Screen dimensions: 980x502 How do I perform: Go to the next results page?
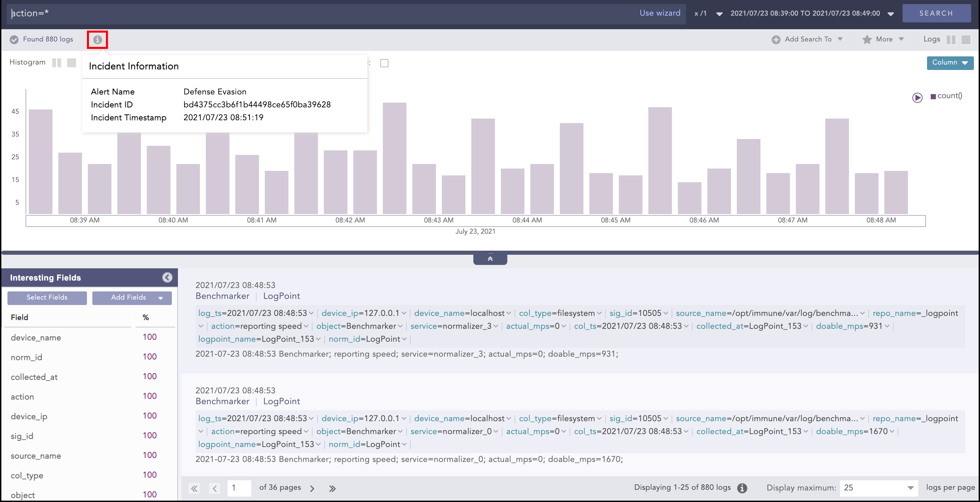tap(312, 488)
